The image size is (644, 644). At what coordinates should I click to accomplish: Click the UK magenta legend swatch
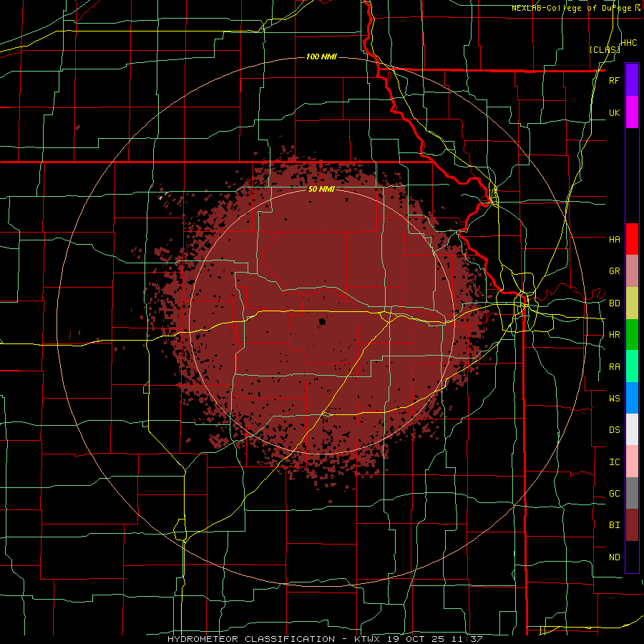pos(632,112)
